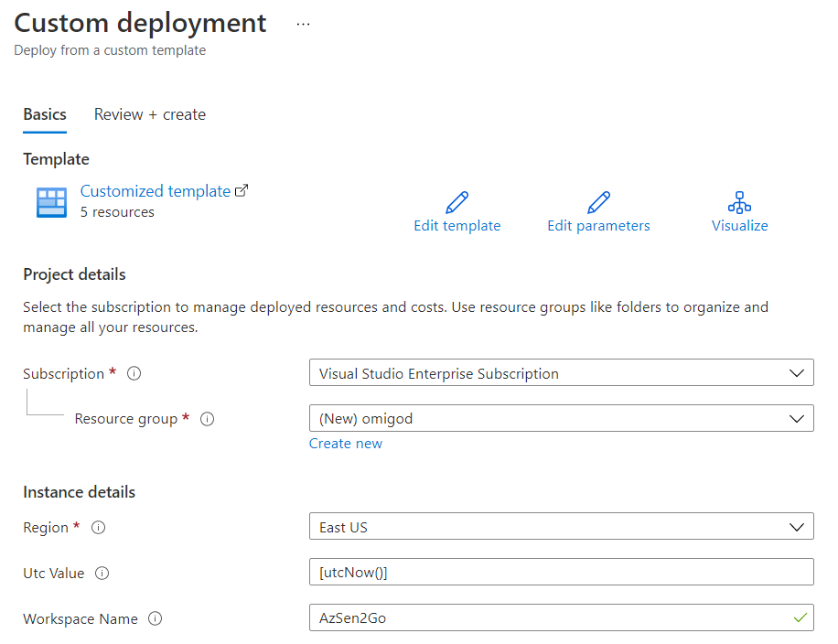838x644 pixels.
Task: Expand the Resource group chevron arrow
Action: click(797, 418)
